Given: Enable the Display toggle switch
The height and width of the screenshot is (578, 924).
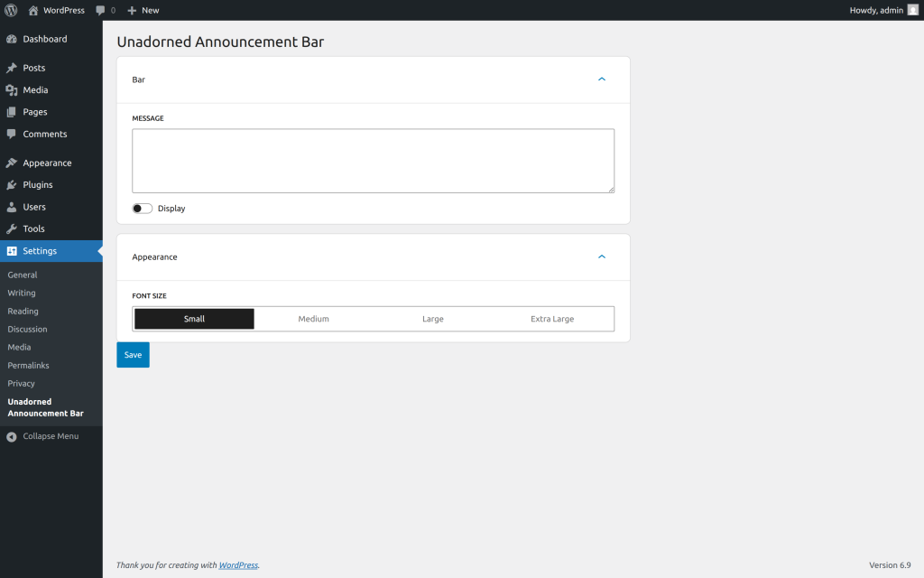Looking at the screenshot, I should coord(142,209).
